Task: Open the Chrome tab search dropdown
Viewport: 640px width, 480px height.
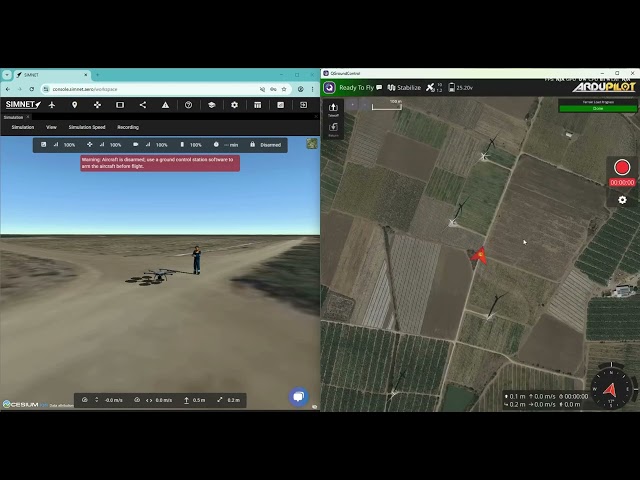Action: click(x=7, y=75)
